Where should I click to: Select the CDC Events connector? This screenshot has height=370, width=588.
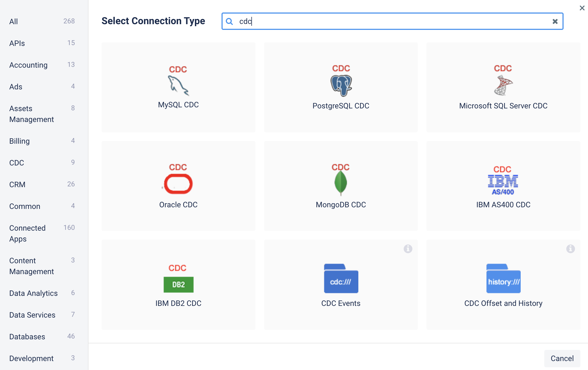341,285
